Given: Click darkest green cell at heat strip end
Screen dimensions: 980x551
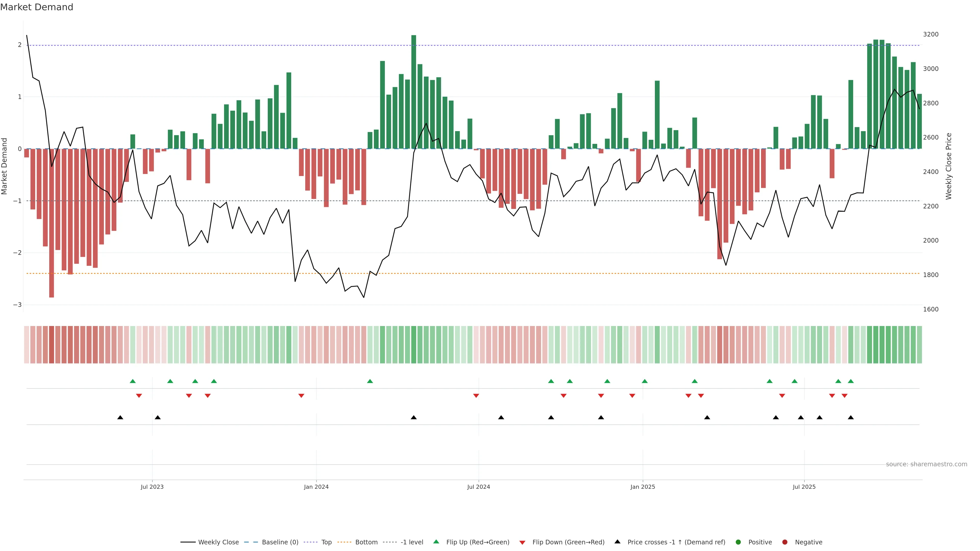Looking at the screenshot, I should [876, 345].
